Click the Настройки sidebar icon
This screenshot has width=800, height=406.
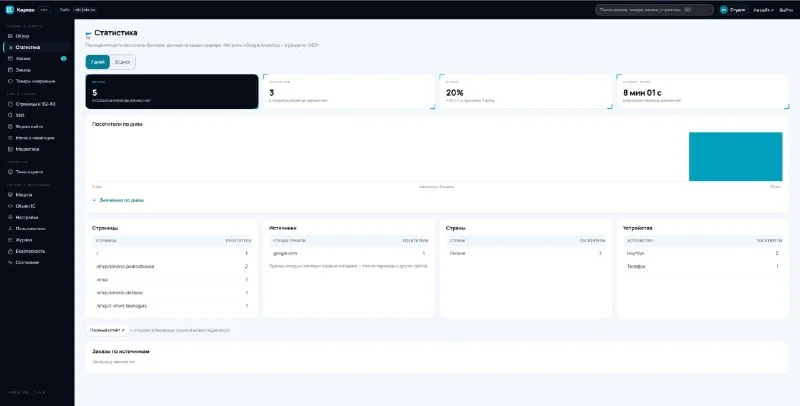tap(10, 217)
